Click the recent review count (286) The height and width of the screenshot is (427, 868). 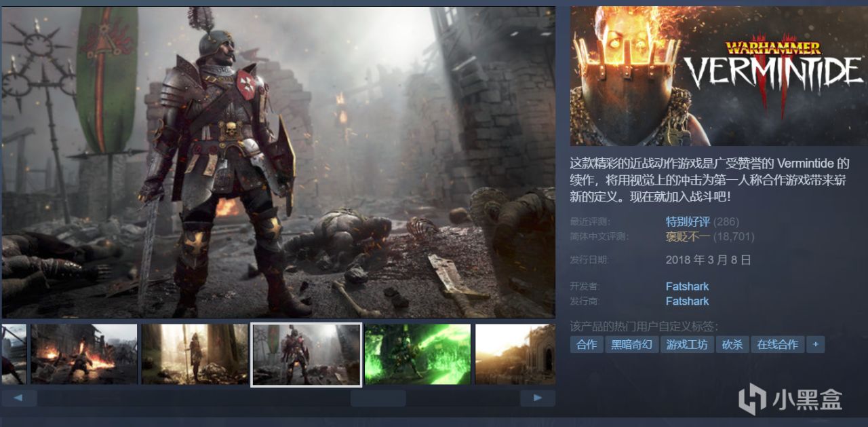click(726, 222)
